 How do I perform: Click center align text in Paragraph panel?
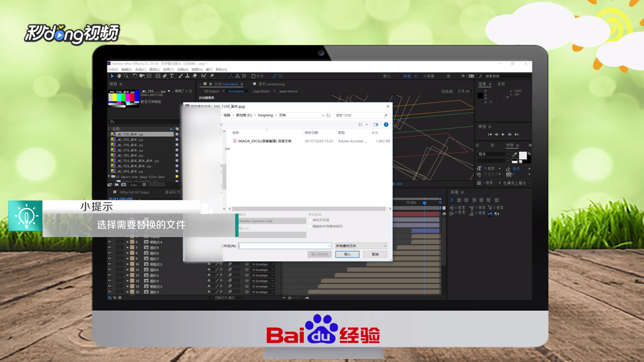[x=459, y=200]
